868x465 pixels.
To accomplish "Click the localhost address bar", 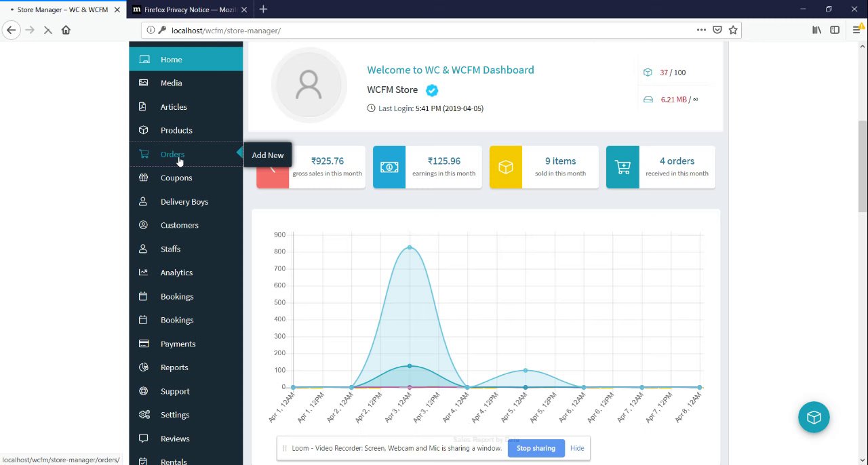I will click(x=420, y=30).
